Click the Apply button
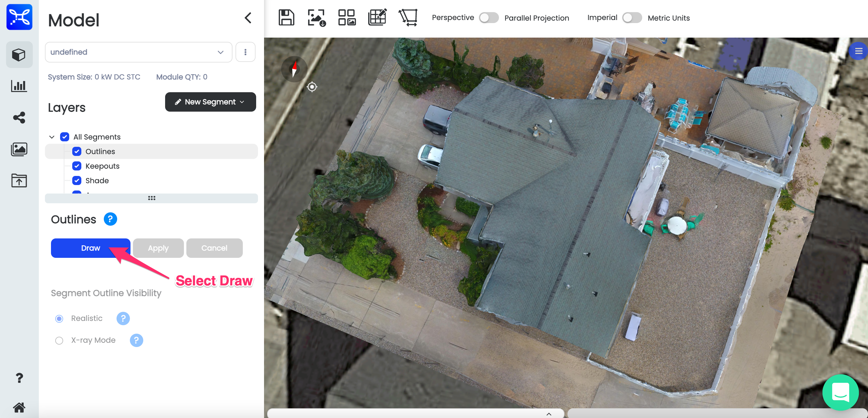The height and width of the screenshot is (418, 868). pos(158,248)
